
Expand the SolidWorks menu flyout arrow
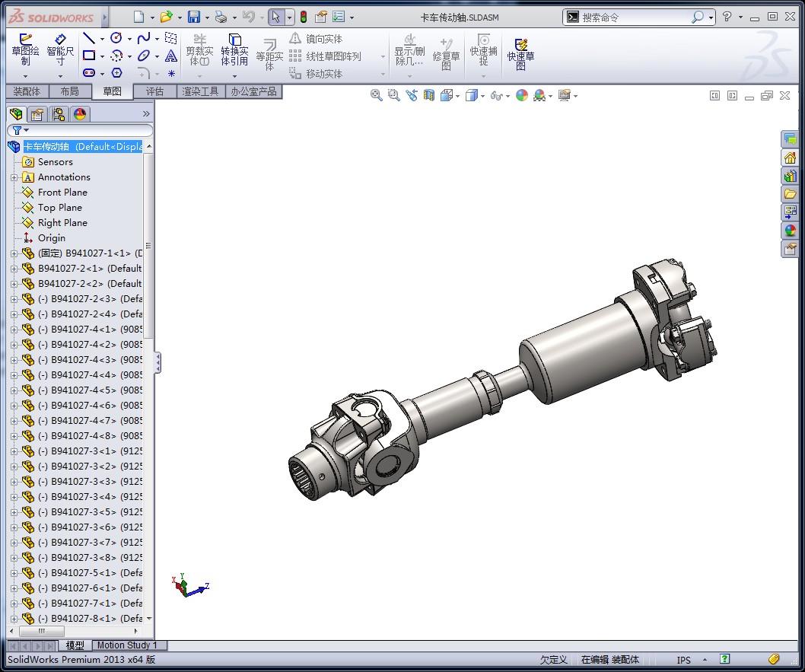tap(104, 18)
